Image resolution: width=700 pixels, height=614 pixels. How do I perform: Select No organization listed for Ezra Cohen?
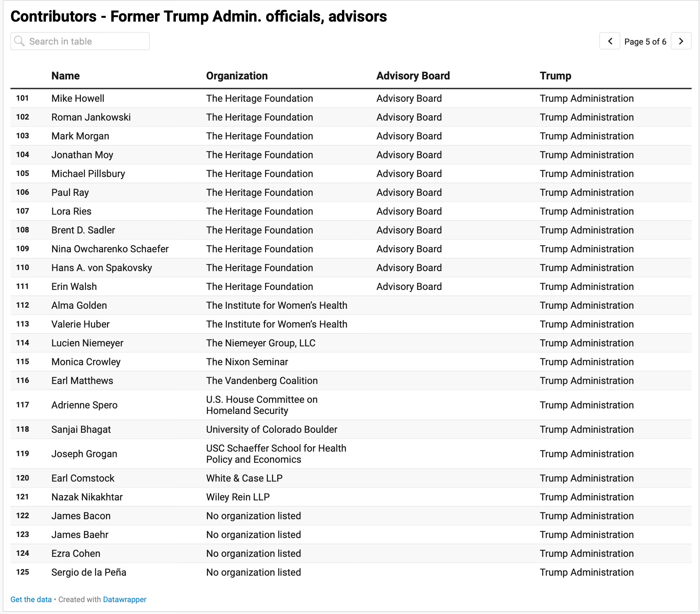[x=254, y=553]
